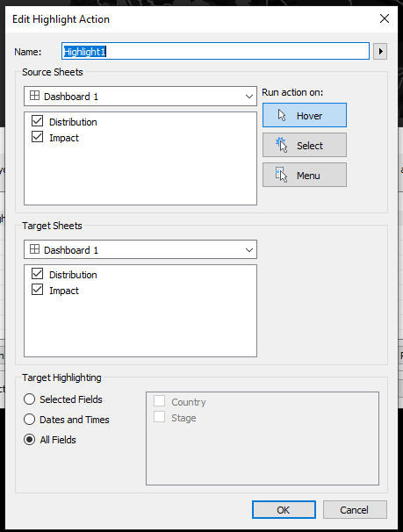Choose the Selected Fields radio option
Viewport: 403px width, 532px height.
[x=30, y=399]
